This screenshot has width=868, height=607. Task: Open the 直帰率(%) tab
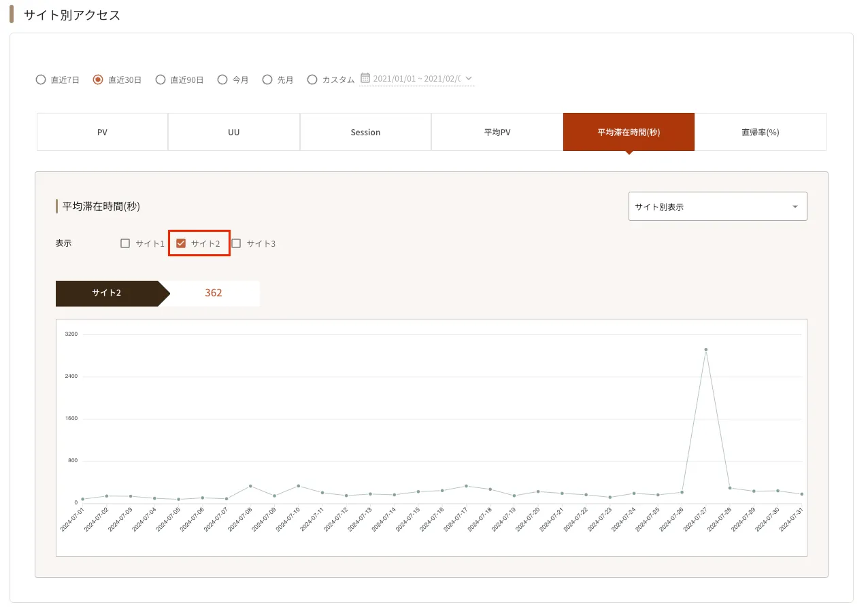click(761, 132)
